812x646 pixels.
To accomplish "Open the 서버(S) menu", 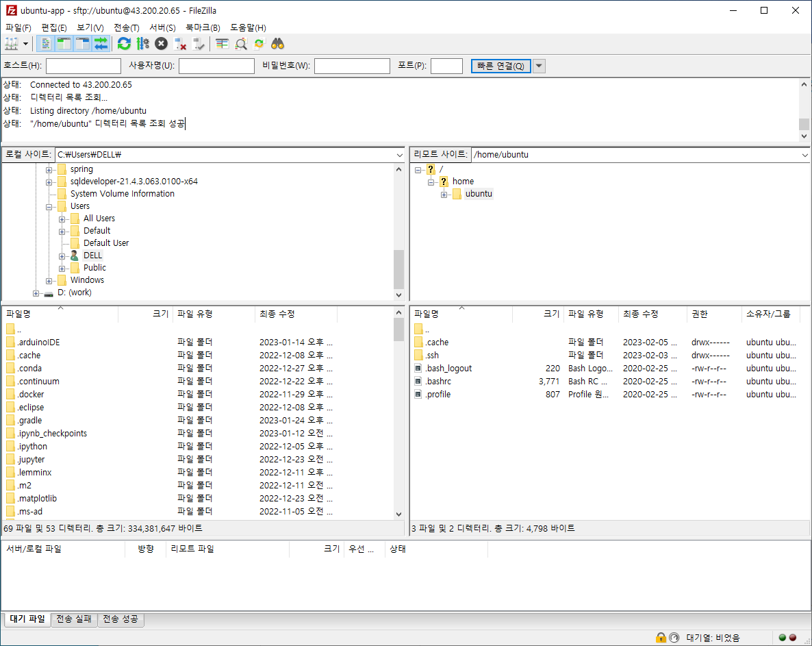I will click(x=163, y=27).
